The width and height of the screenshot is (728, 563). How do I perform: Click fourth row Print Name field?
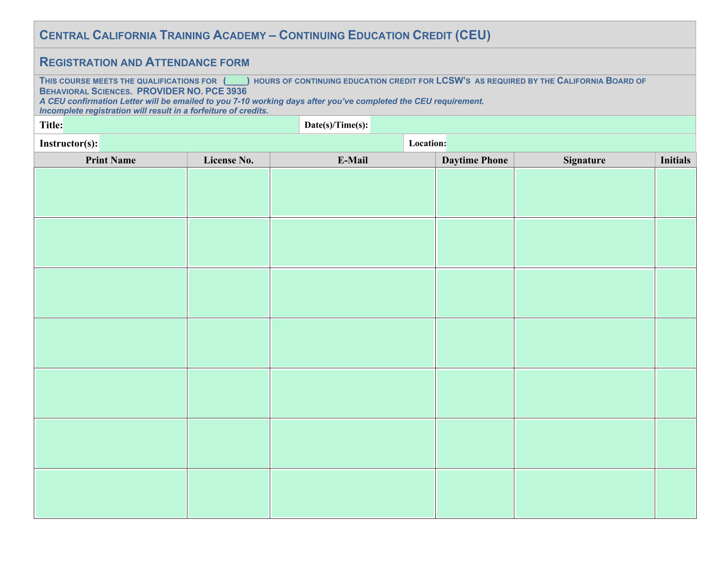tap(111, 343)
